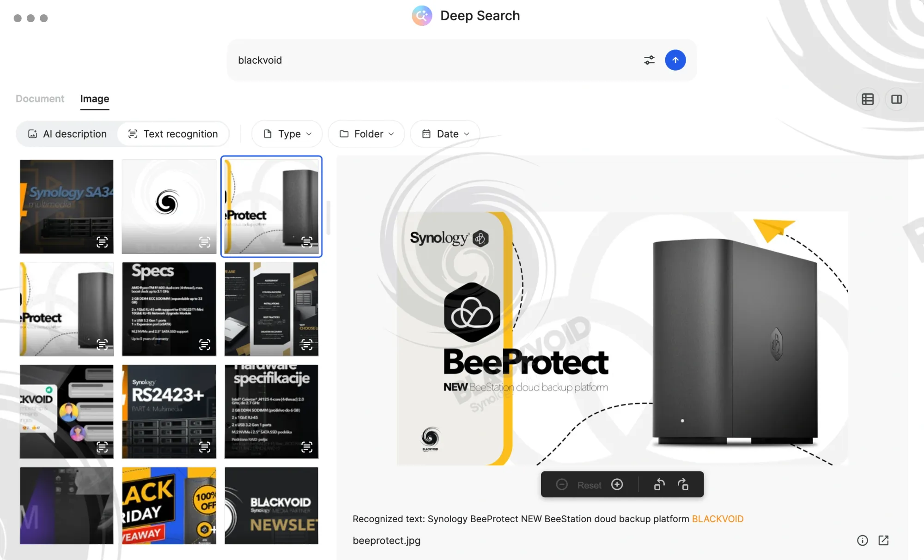This screenshot has width=924, height=560.
Task: Click the blackvoid search input field
Action: (x=434, y=60)
